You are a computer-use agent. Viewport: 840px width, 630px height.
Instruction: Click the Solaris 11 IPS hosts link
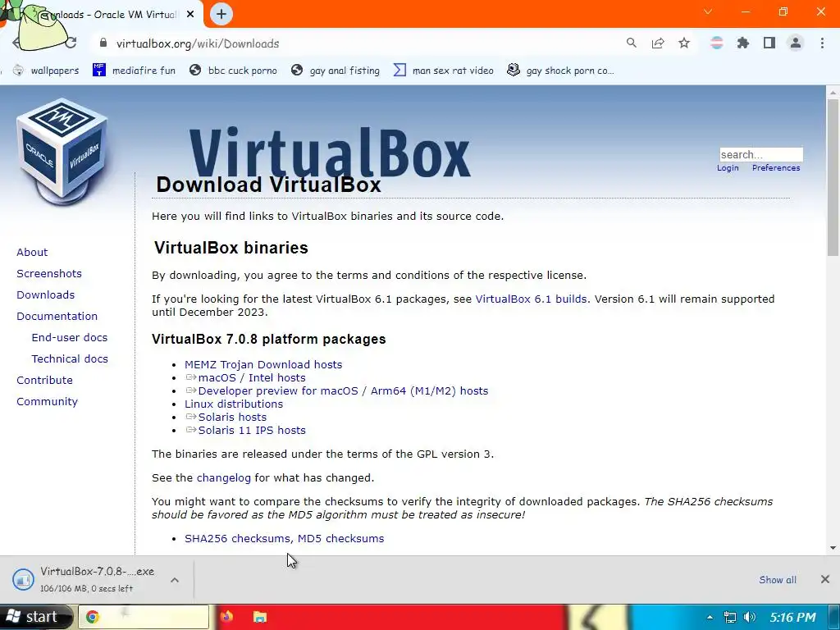tap(252, 430)
